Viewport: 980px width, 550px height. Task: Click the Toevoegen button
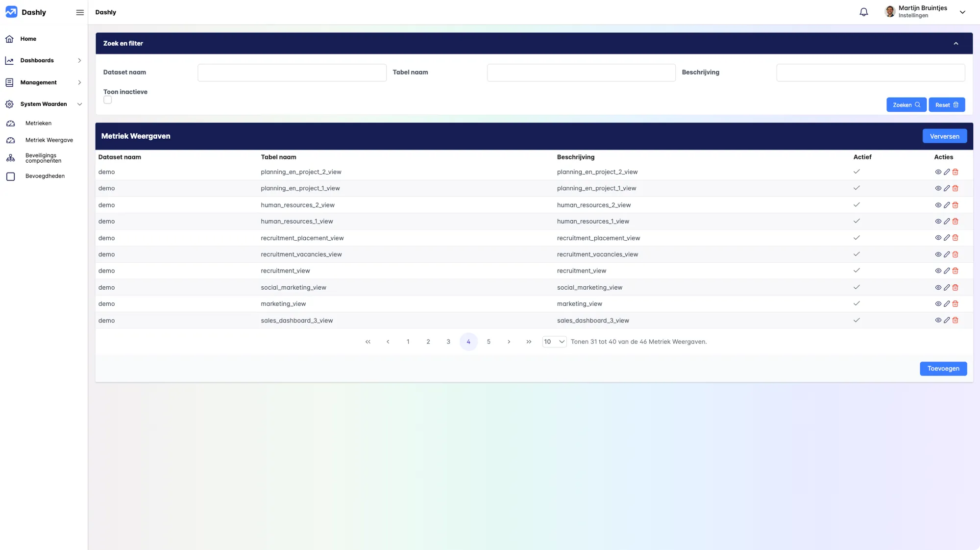(943, 369)
